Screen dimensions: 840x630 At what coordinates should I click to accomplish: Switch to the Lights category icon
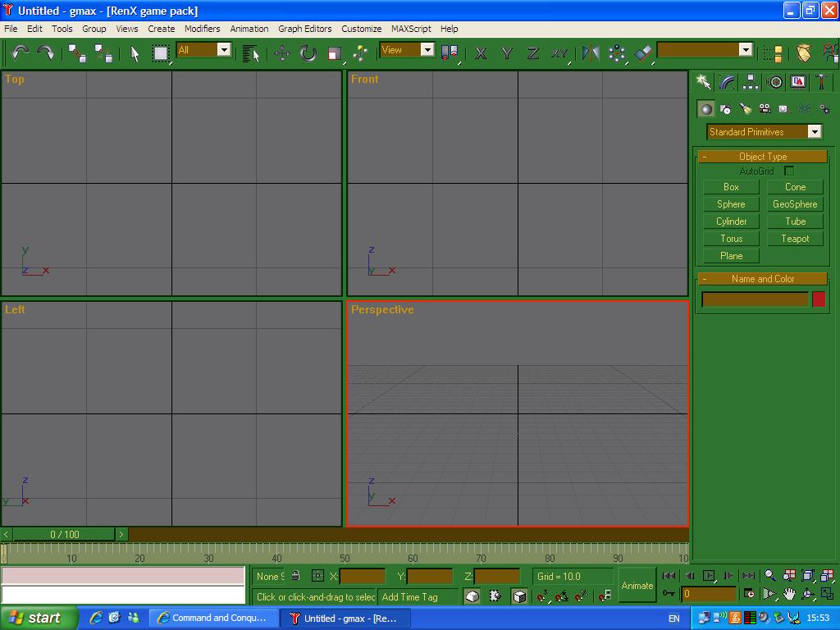click(x=745, y=108)
